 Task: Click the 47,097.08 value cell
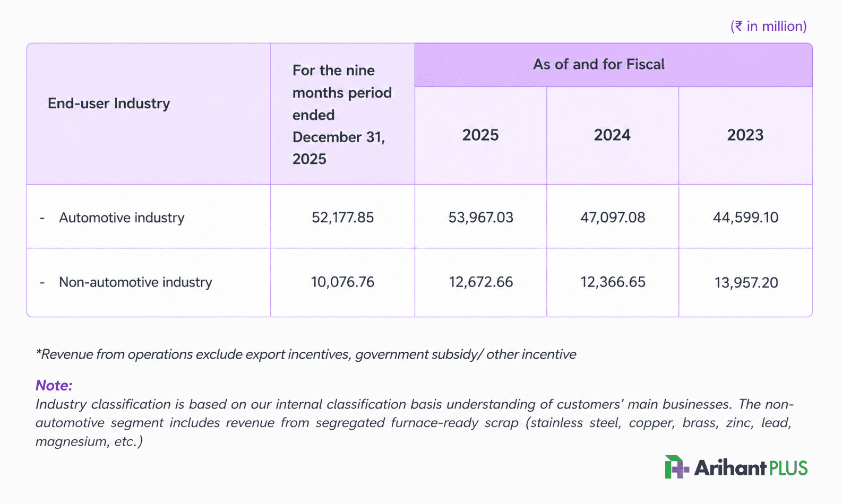pos(613,216)
